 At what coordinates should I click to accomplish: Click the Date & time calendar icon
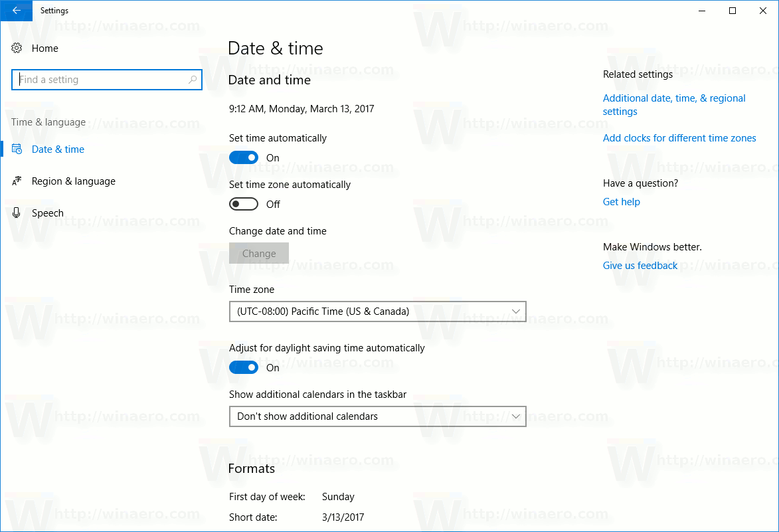click(18, 149)
